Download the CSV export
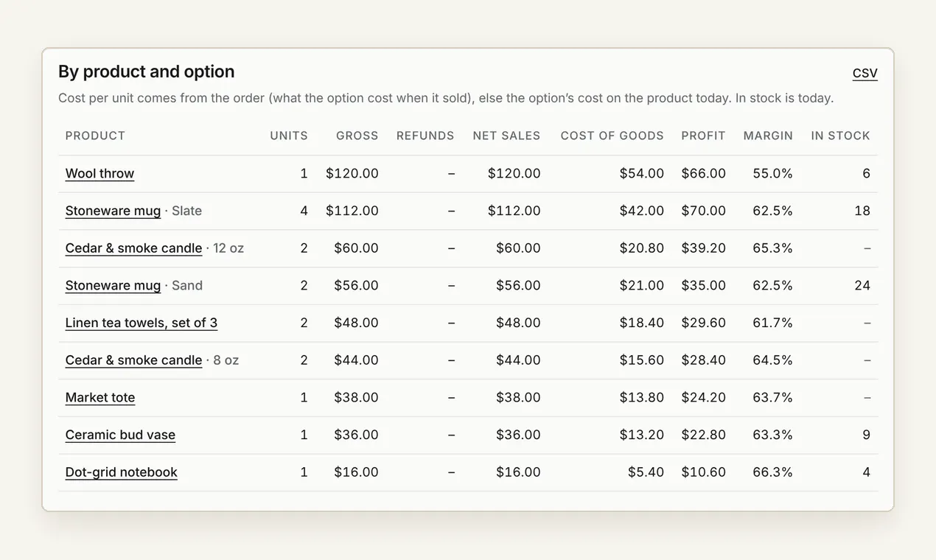Screen dimensions: 936x560 pyautogui.click(x=865, y=73)
